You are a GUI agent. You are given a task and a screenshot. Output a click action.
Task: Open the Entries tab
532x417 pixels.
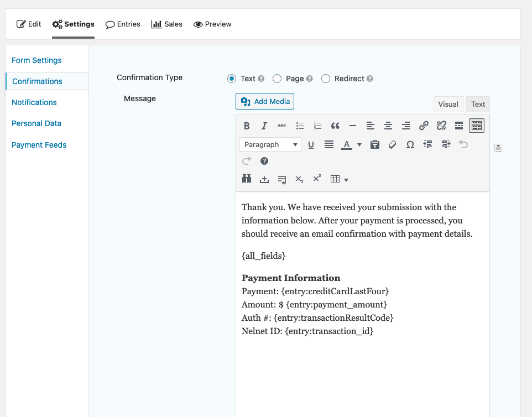click(123, 24)
